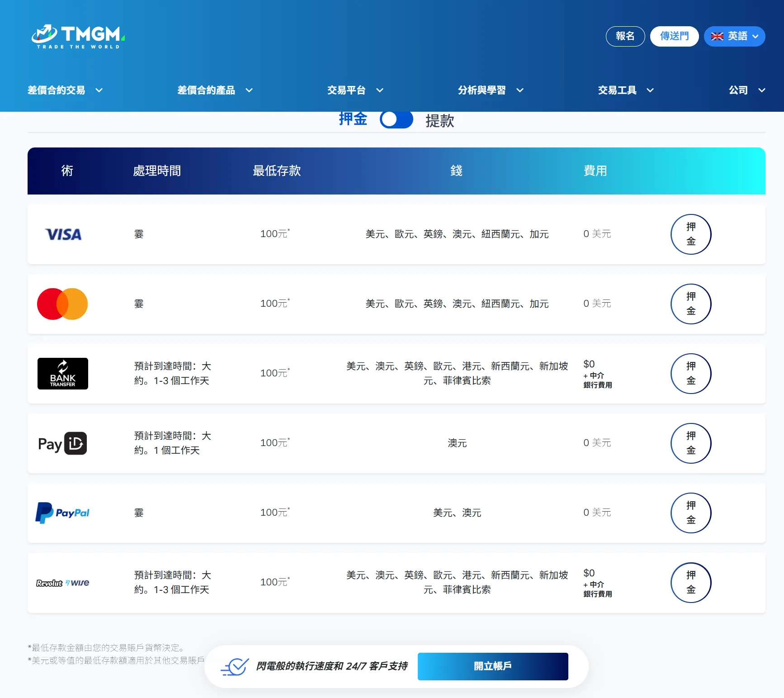Open the 交易工具 nav item

click(617, 90)
